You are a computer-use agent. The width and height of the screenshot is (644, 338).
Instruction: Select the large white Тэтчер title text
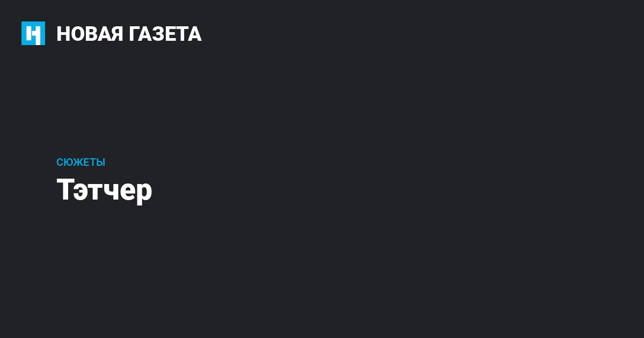(105, 189)
